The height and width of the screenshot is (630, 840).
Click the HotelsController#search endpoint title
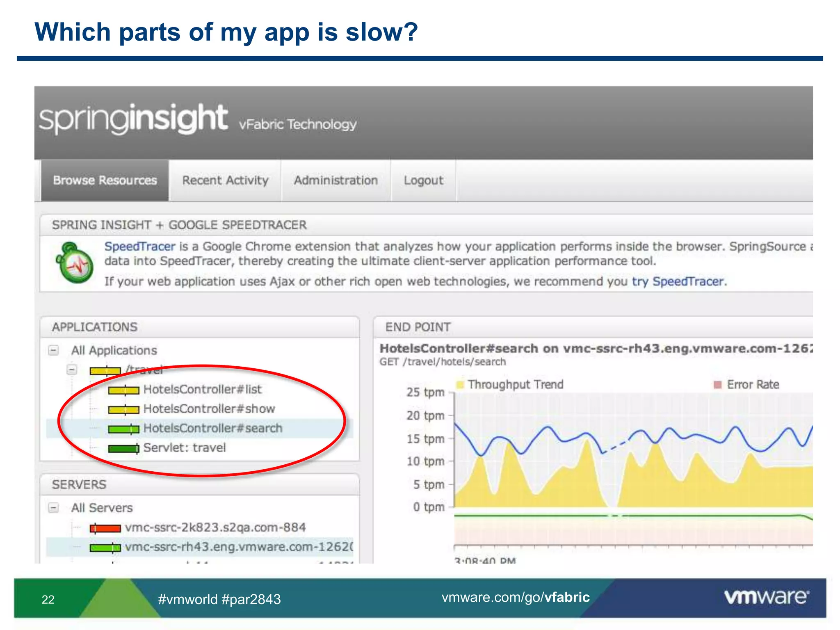(596, 348)
